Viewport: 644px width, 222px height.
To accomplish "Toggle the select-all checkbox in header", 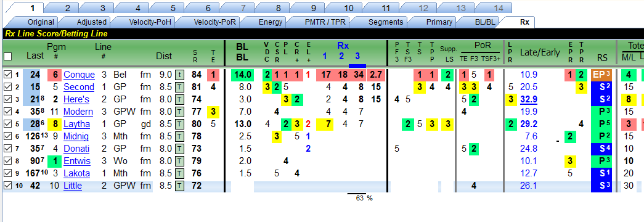I will (x=8, y=56).
